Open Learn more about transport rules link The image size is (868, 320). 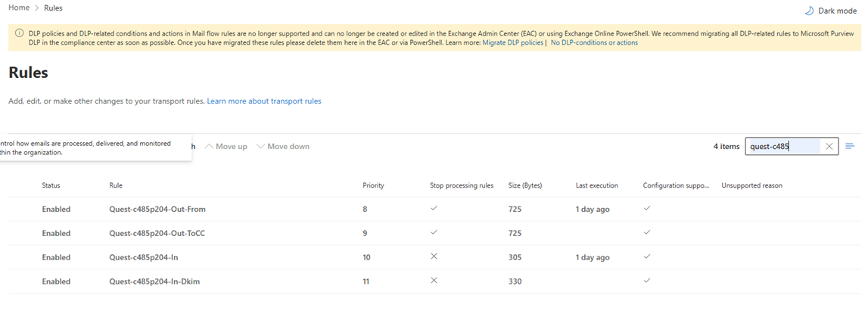[x=263, y=101]
